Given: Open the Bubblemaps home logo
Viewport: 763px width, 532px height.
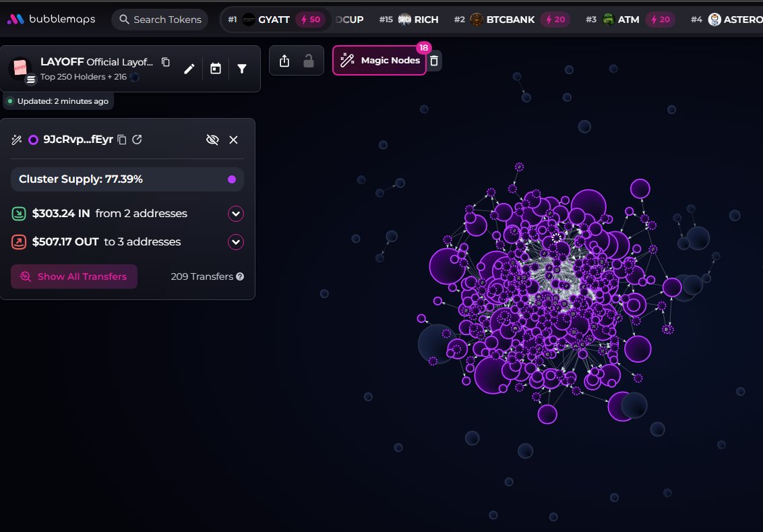Looking at the screenshot, I should click(x=51, y=19).
